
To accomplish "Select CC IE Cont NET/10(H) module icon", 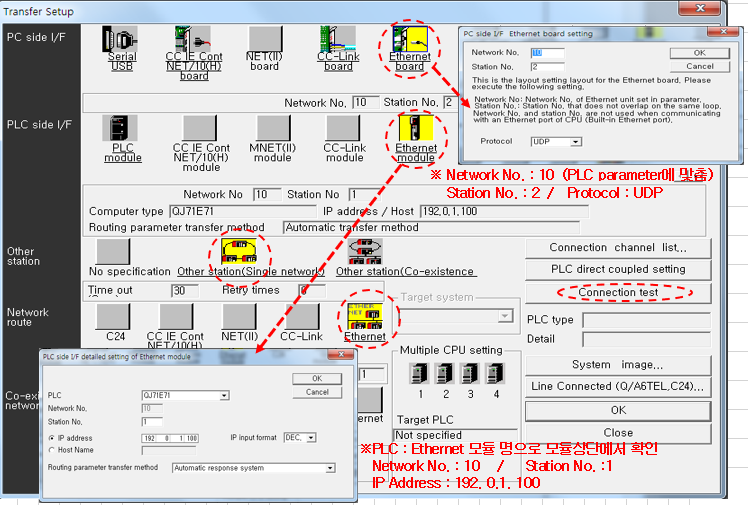I will click(200, 128).
